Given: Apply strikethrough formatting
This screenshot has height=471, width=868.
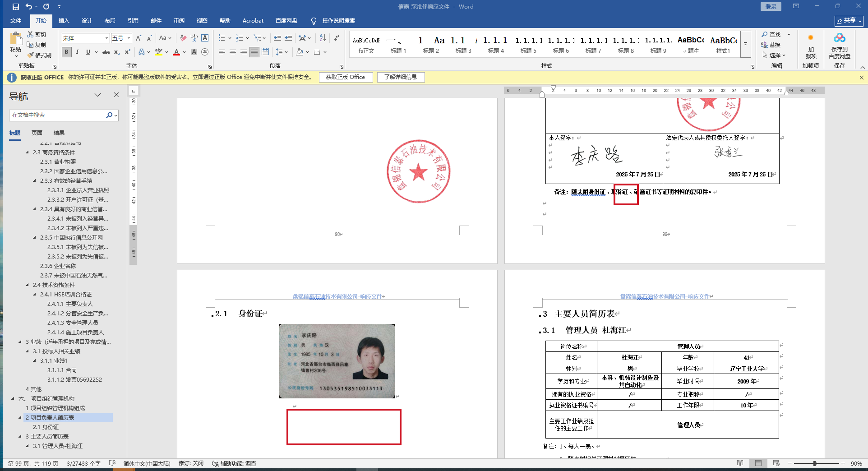Looking at the screenshot, I should click(x=106, y=52).
